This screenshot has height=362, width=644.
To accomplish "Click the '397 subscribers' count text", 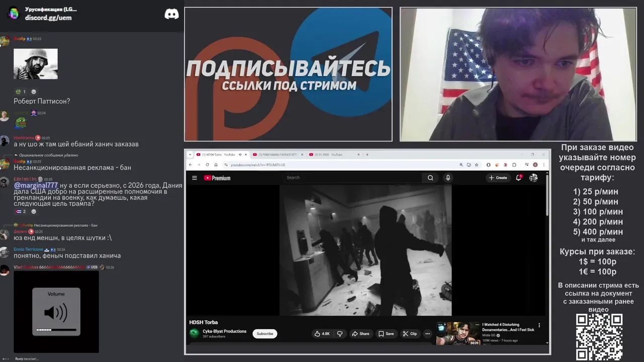I will pos(213,336).
